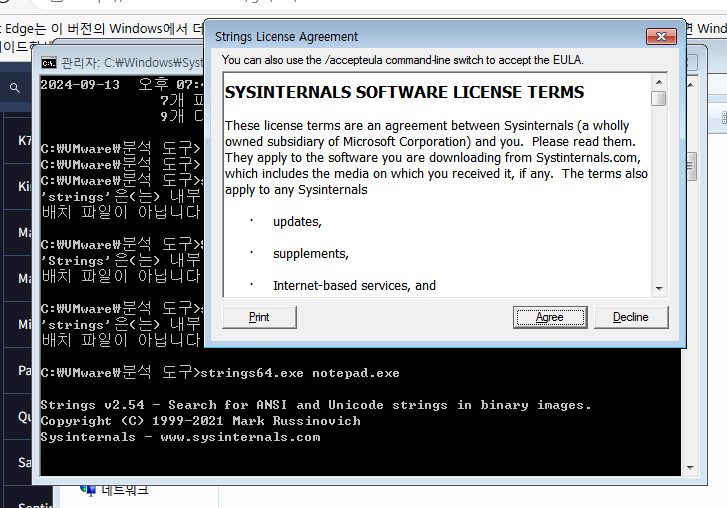Click the command prompt title bar text

(x=132, y=63)
